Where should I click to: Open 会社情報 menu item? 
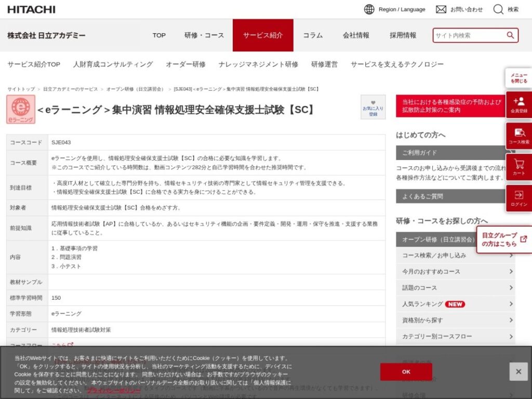tap(356, 35)
